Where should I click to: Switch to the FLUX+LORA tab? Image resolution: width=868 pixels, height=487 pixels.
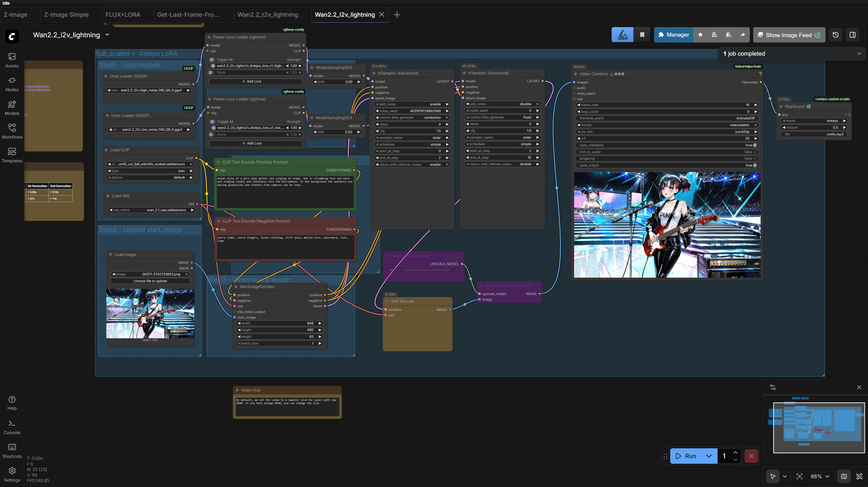pyautogui.click(x=123, y=14)
